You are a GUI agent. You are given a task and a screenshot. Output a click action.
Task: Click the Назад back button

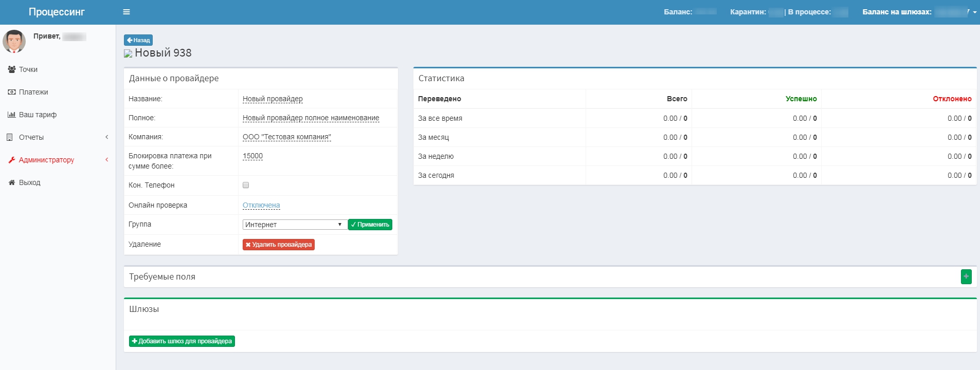(x=138, y=40)
